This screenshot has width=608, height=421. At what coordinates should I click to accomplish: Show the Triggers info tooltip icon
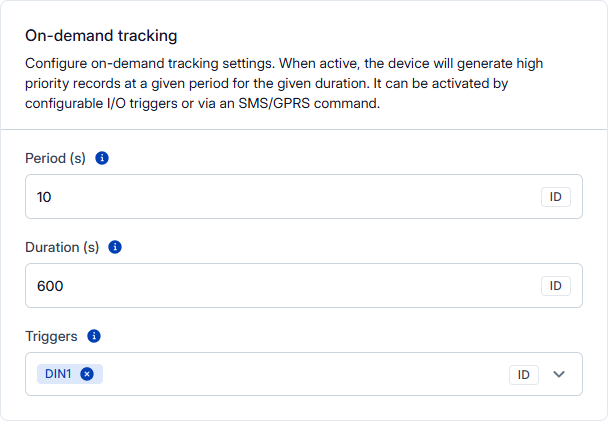(94, 336)
